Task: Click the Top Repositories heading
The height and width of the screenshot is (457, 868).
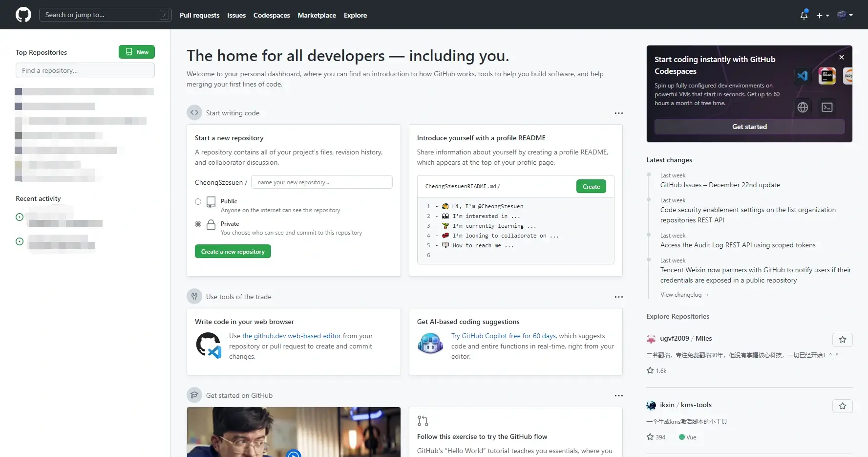Action: point(41,52)
